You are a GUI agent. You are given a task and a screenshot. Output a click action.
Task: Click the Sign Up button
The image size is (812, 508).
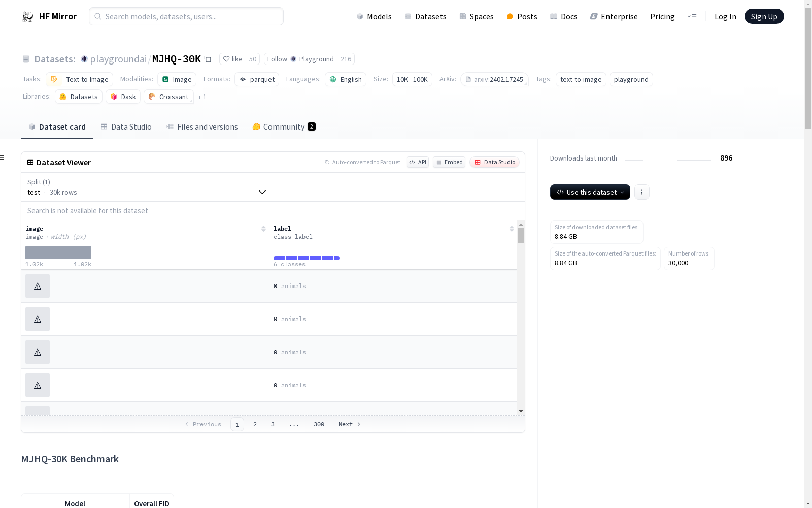pos(764,16)
